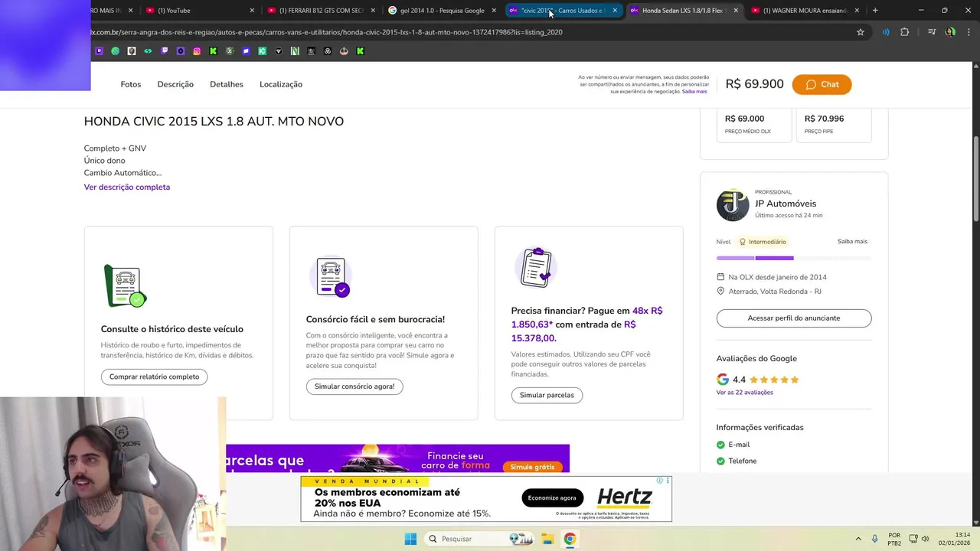Open File Explorer from the taskbar
Viewport: 980px width, 551px height.
pyautogui.click(x=547, y=539)
